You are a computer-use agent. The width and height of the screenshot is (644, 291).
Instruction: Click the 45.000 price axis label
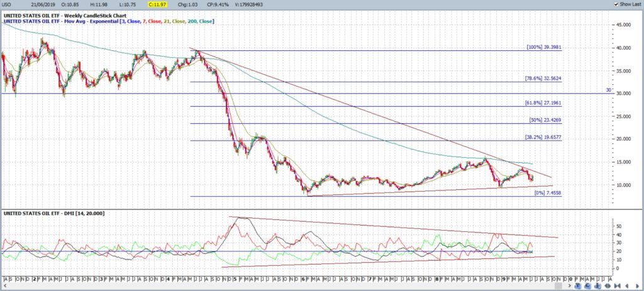(x=622, y=25)
